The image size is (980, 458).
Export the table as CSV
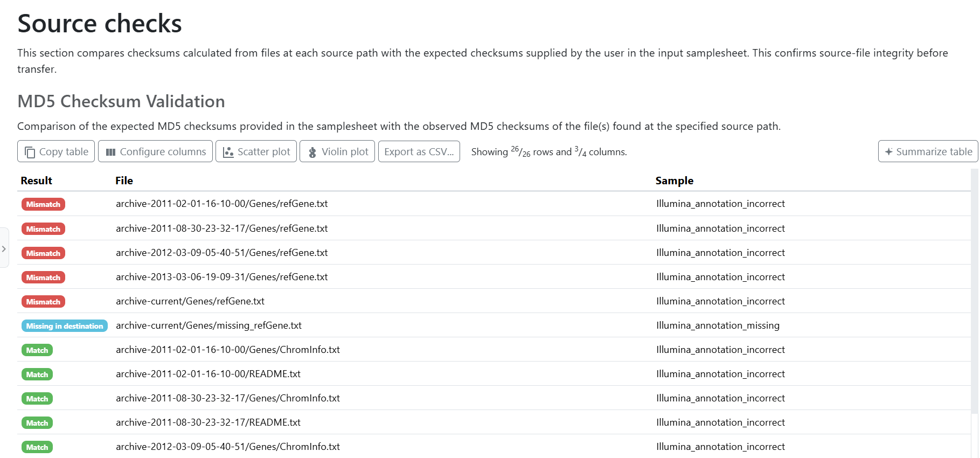click(x=419, y=151)
